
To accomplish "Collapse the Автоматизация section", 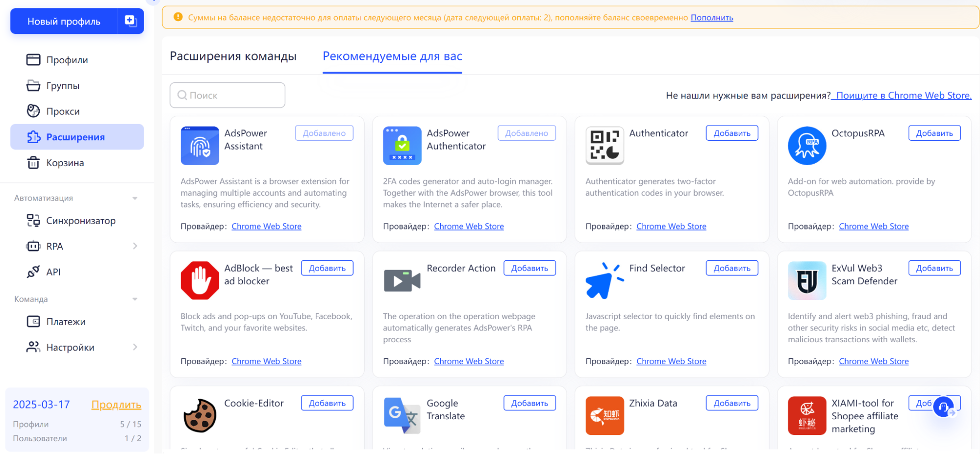I will (135, 198).
